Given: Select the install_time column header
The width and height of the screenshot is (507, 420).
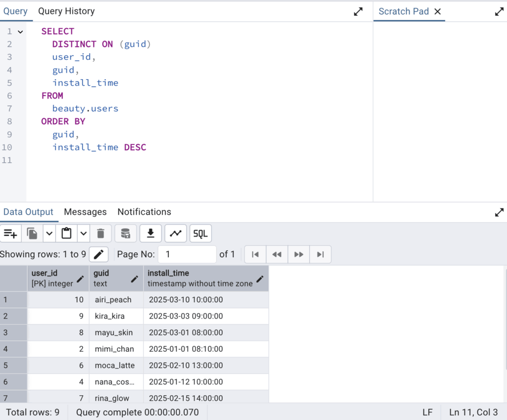Looking at the screenshot, I should 206,278.
